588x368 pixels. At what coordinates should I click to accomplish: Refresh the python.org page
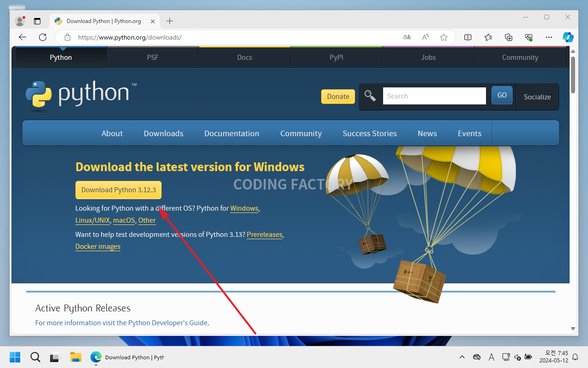tap(43, 37)
